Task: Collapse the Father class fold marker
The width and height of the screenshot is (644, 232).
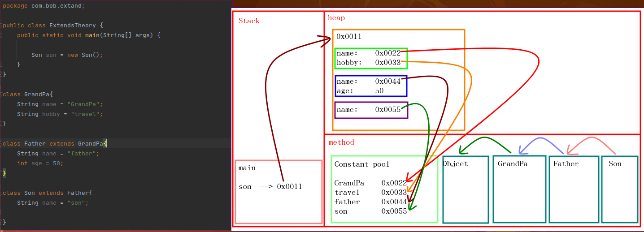Action: 2,144
